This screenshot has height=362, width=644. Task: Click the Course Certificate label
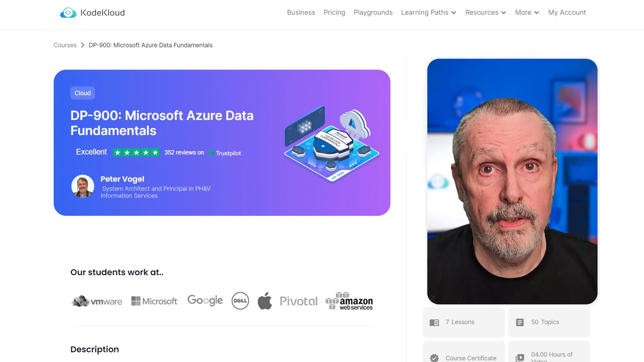[471, 358]
